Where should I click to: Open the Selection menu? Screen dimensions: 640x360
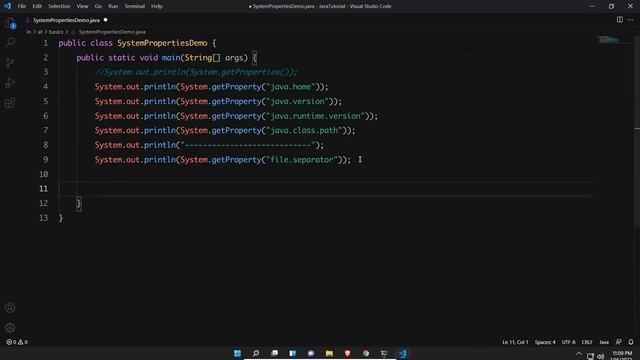59,6
